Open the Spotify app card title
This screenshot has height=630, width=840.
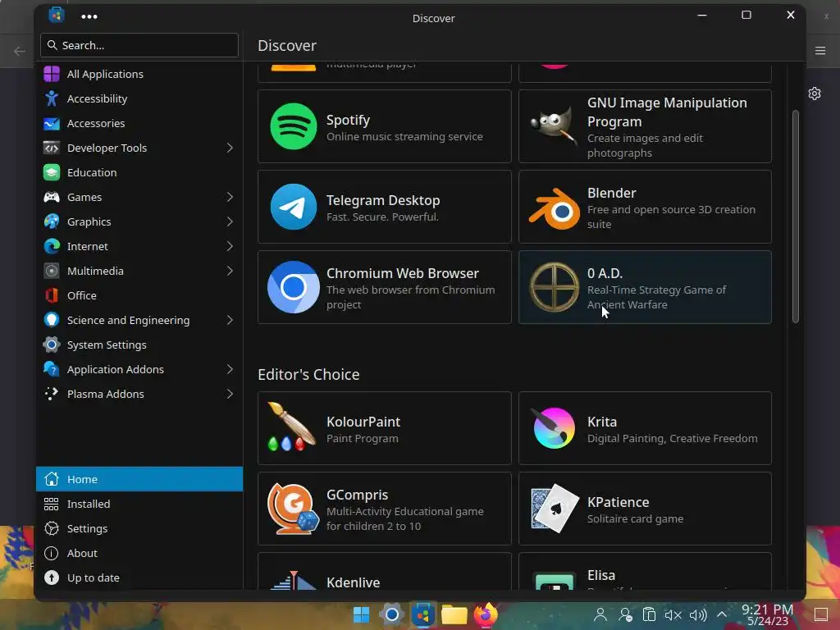pos(348,120)
